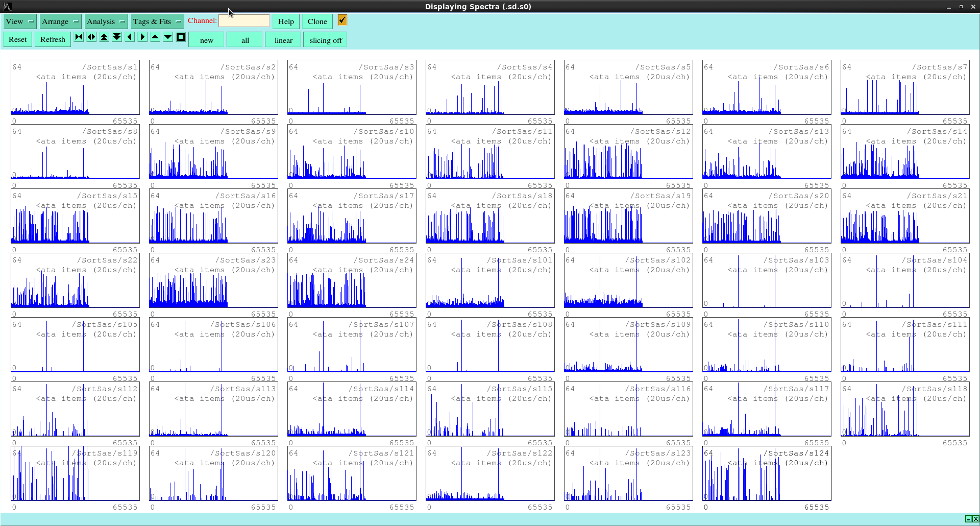Click the Refresh button

(53, 39)
